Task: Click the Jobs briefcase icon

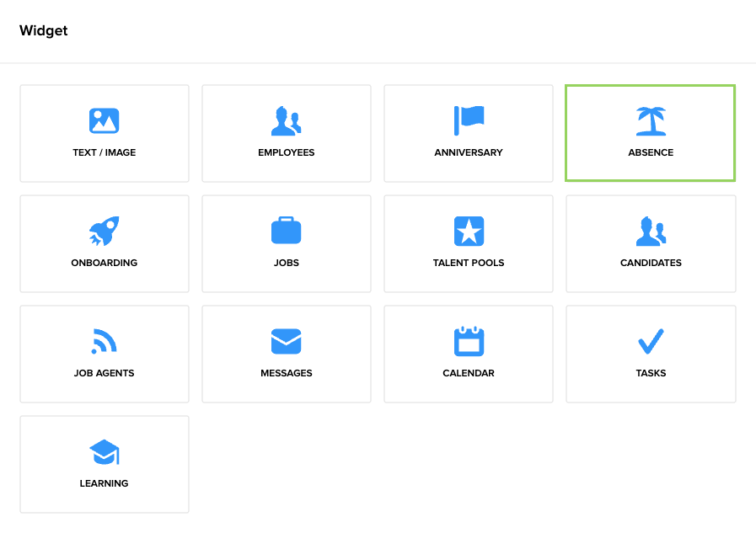Action: point(286,230)
